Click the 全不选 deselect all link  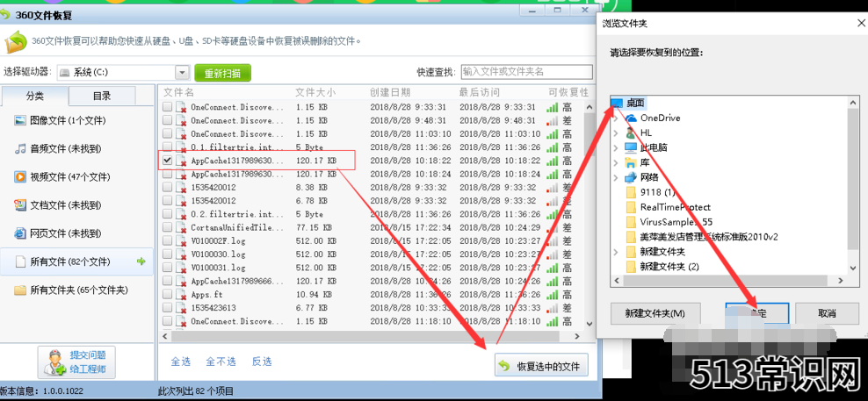coord(221,362)
